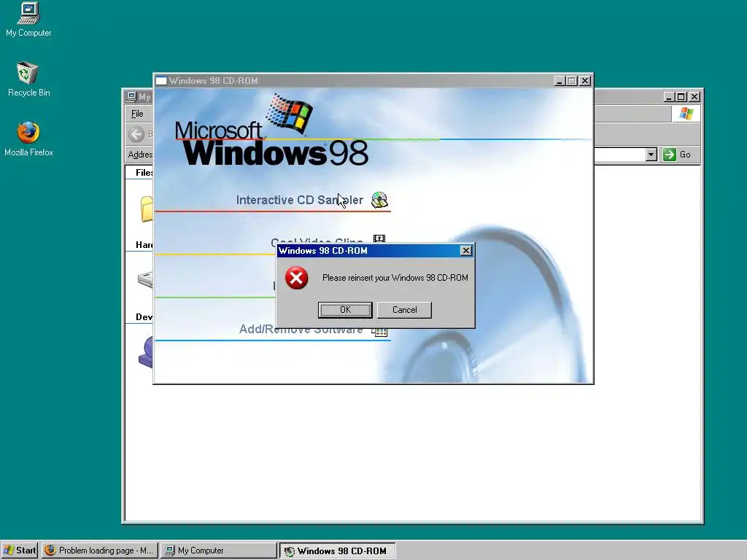Open the Start menu
The image size is (747, 560).
coord(20,551)
